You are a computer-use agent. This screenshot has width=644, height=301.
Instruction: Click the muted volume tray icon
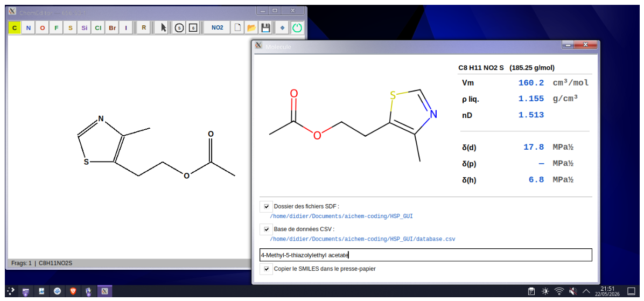click(x=573, y=291)
